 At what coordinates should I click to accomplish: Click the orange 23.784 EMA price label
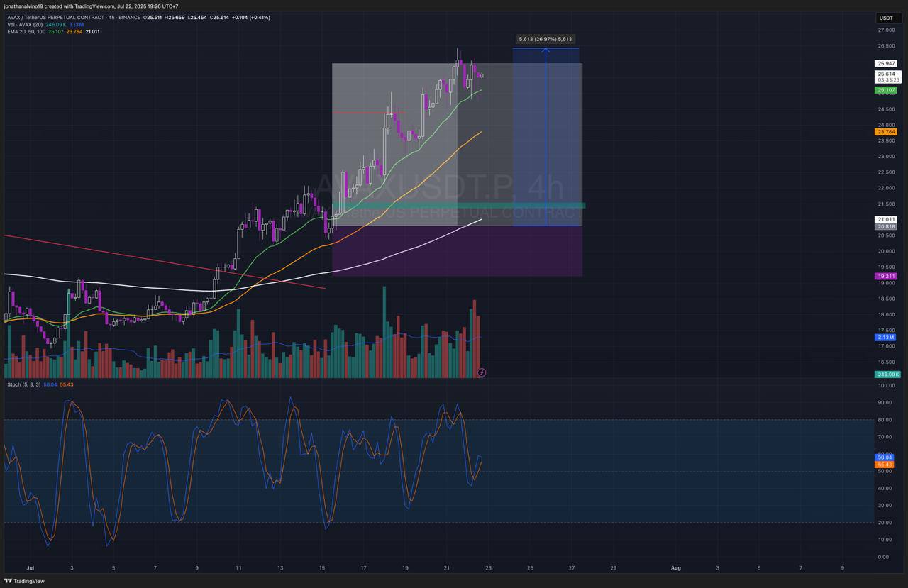[886, 131]
